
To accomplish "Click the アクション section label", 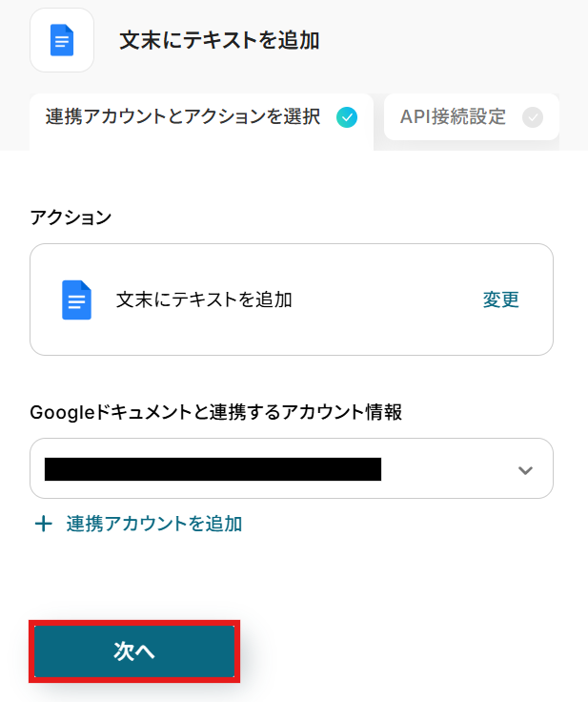I will (x=71, y=217).
